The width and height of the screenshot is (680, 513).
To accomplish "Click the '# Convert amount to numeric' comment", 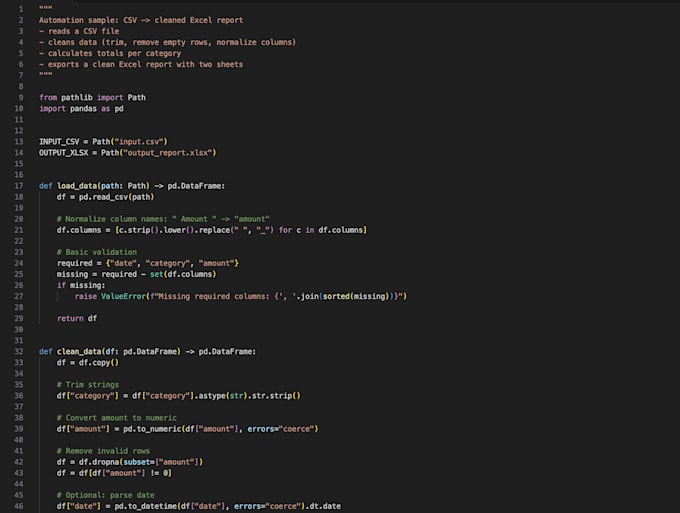I will click(117, 418).
